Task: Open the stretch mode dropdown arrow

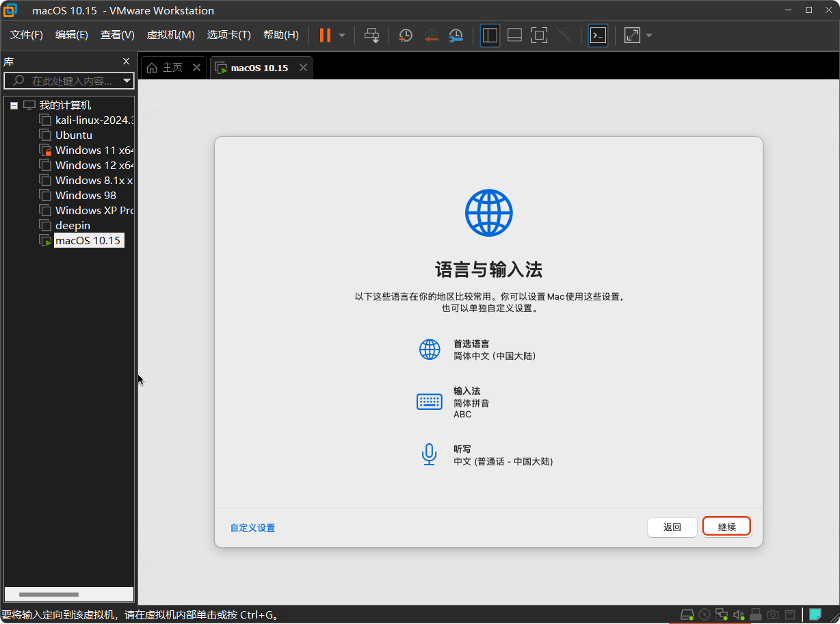Action: (648, 35)
